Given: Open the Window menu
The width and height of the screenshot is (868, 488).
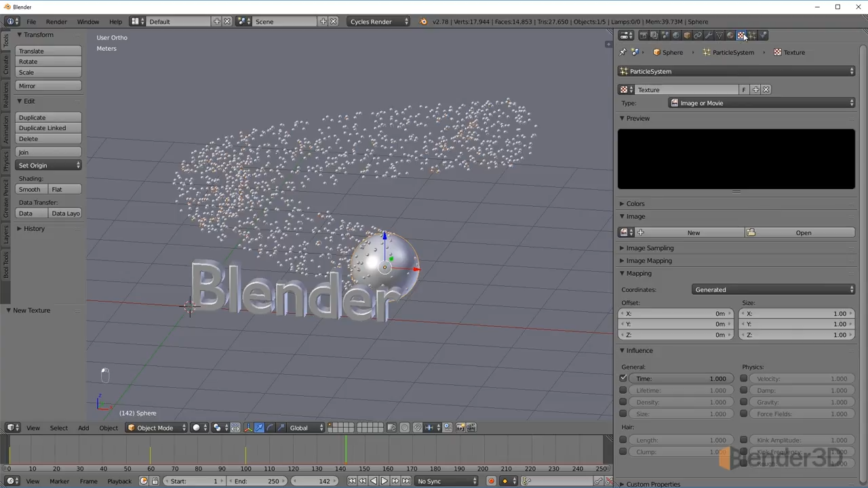Looking at the screenshot, I should click(x=87, y=22).
